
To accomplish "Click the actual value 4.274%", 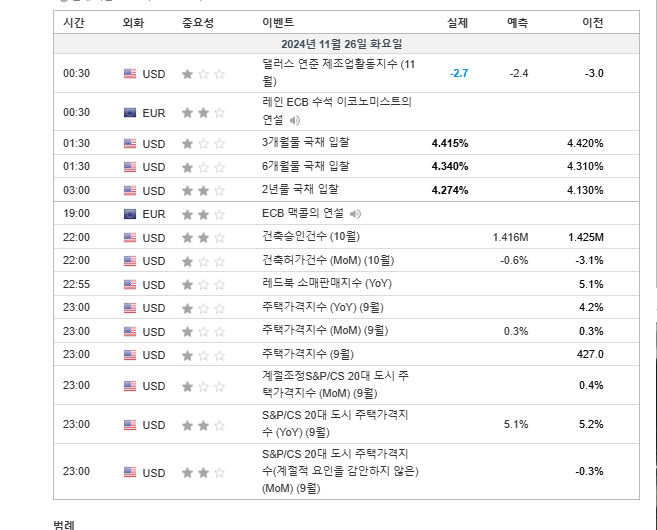I will (450, 190).
